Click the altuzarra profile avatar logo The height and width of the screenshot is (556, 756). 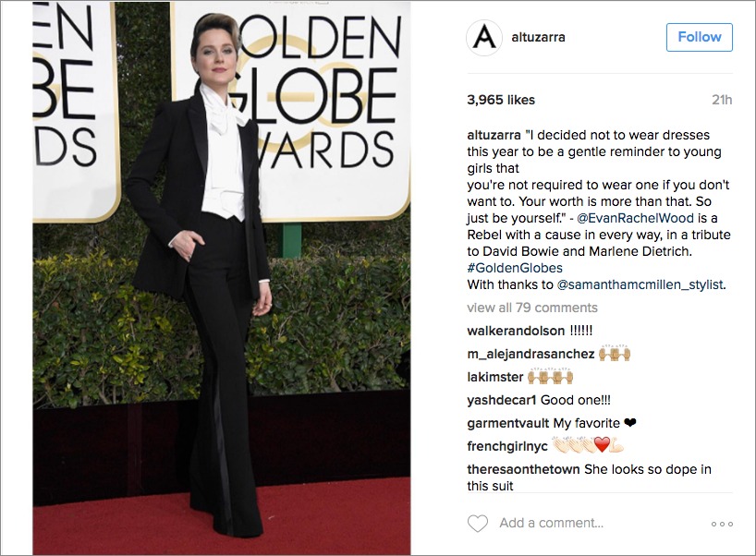[x=484, y=38]
